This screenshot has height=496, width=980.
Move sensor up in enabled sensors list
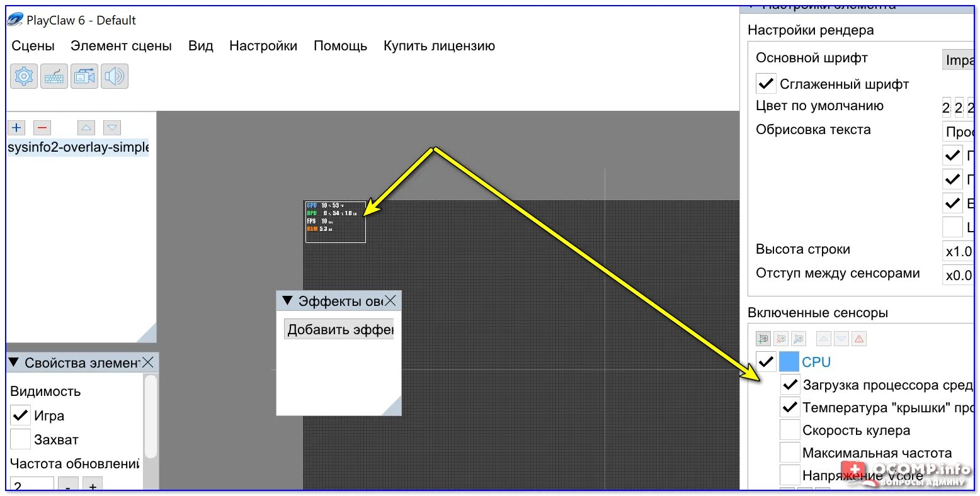(824, 339)
